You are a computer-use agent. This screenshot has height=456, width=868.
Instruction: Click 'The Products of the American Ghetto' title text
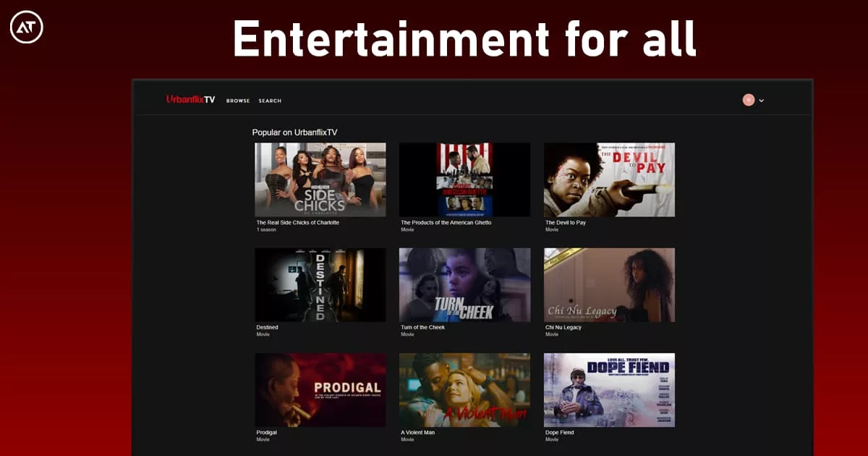(x=446, y=222)
